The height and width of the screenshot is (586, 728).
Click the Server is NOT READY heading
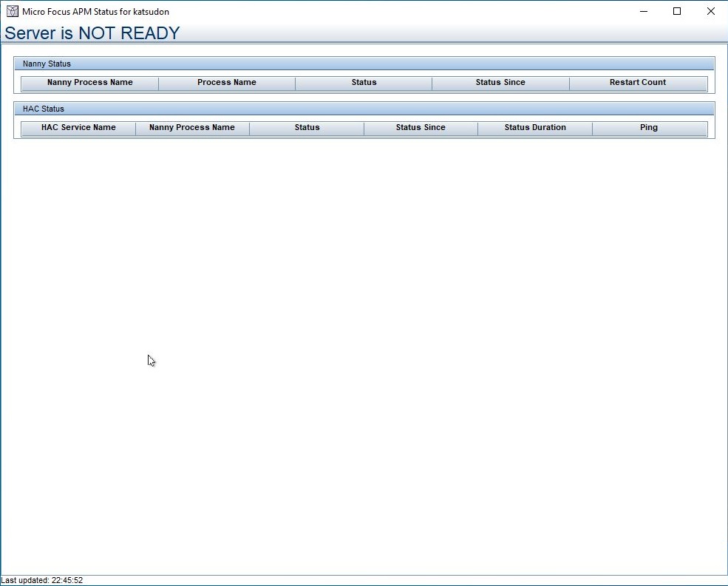click(91, 33)
